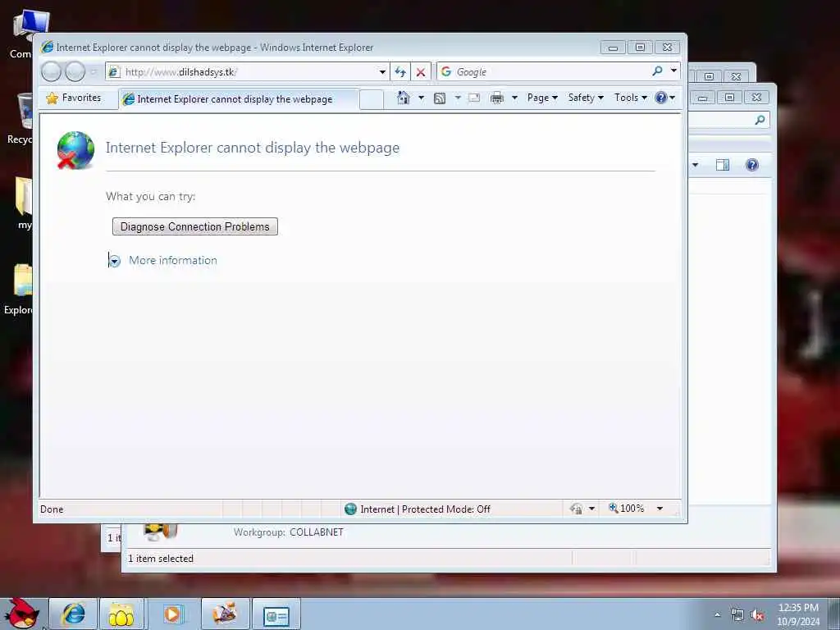The height and width of the screenshot is (630, 840).
Task: Click the RSS Feeds icon
Action: [440, 98]
